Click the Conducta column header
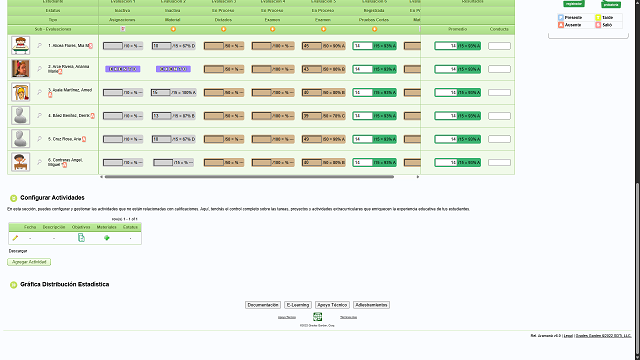Screen dimensions: 640x360 499,29
